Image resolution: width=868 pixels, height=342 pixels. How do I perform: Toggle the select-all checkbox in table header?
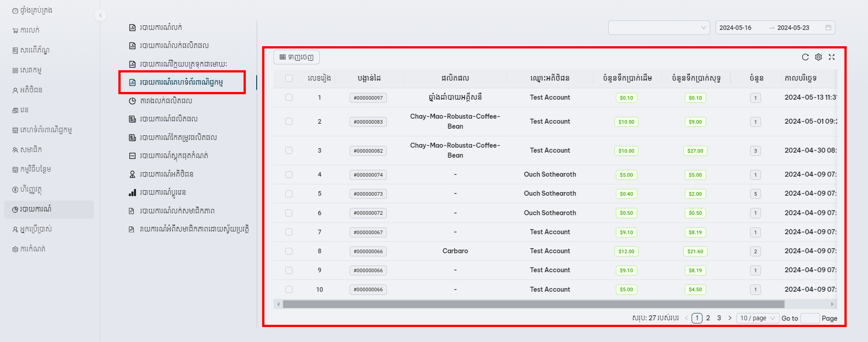[289, 78]
